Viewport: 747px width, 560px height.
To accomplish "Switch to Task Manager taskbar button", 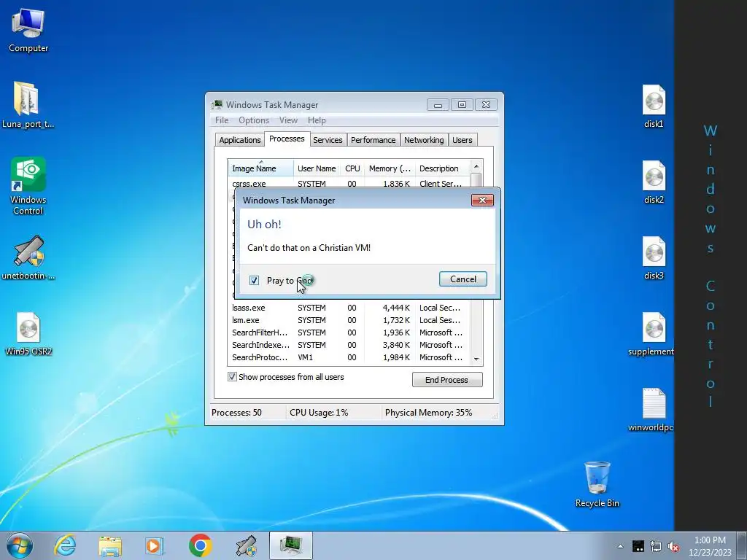I will [290, 545].
